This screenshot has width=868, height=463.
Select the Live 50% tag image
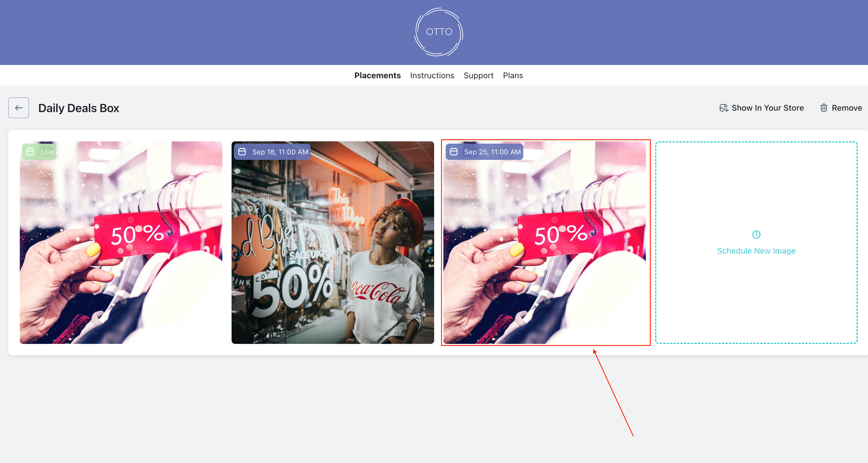pyautogui.click(x=121, y=243)
